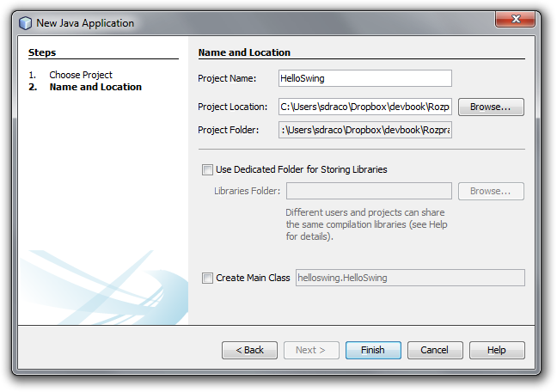This screenshot has width=557, height=392.
Task: Click the Name and Location panel heading
Action: [x=244, y=52]
